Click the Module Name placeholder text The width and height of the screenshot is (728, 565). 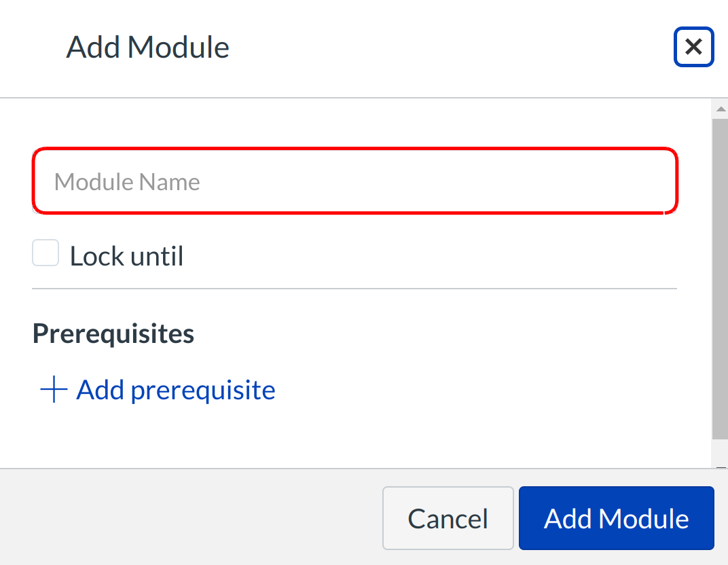(127, 182)
